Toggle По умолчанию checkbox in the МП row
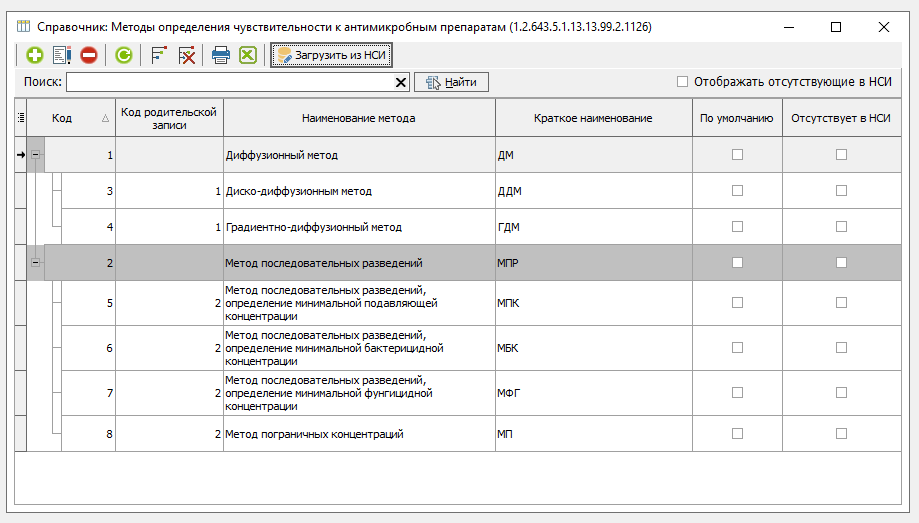The image size is (919, 523). (x=737, y=434)
